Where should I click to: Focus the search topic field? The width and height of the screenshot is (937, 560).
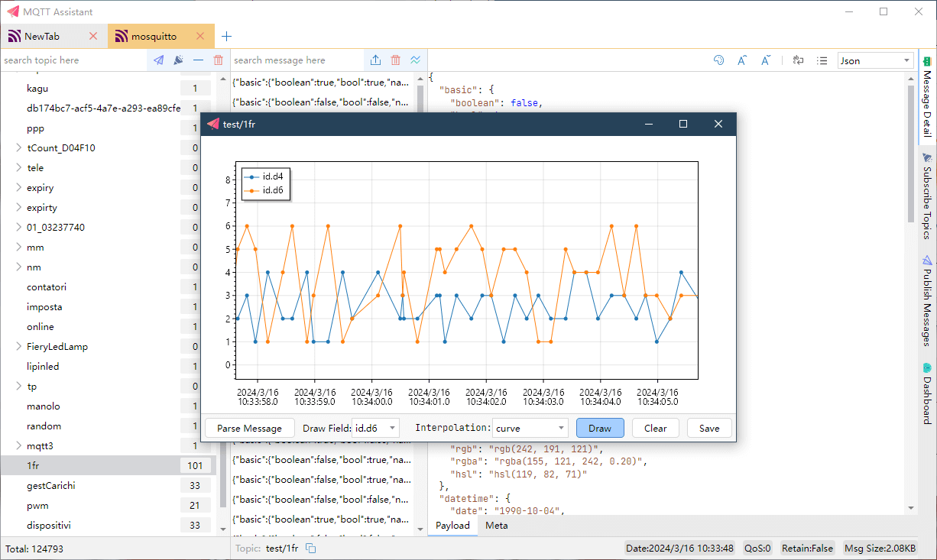pos(74,60)
